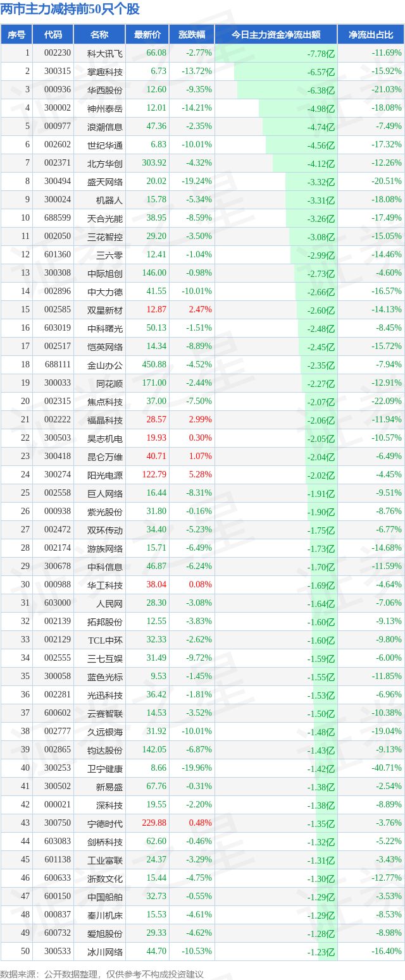Screen dimensions: 405x980
Task: Click the red price 38.04 of 华工科技
Action: pyautogui.click(x=156, y=585)
